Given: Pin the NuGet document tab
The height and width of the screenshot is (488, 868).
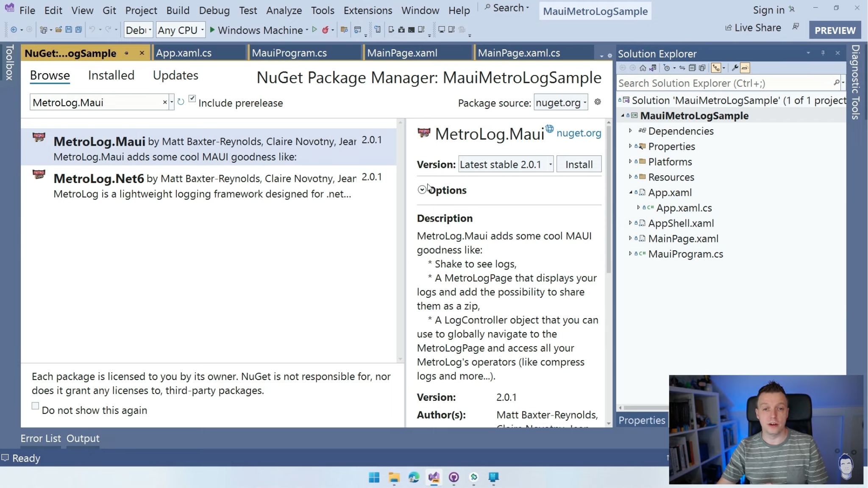Looking at the screenshot, I should (126, 53).
